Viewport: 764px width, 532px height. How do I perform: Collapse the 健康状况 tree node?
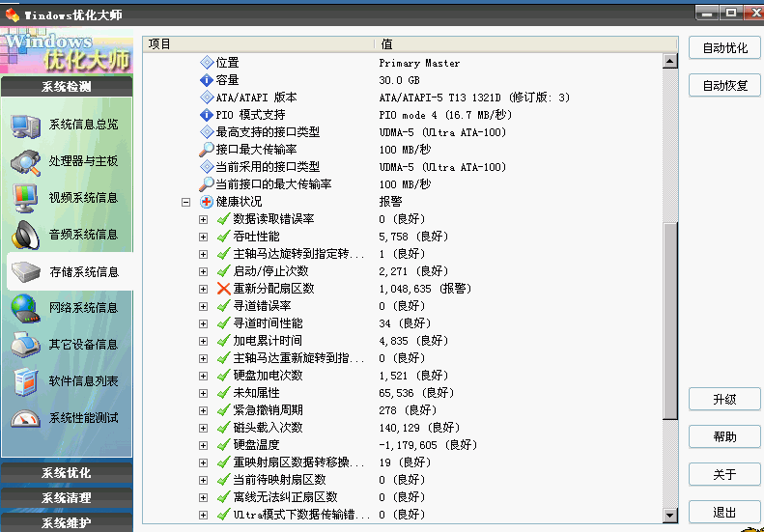point(185,202)
